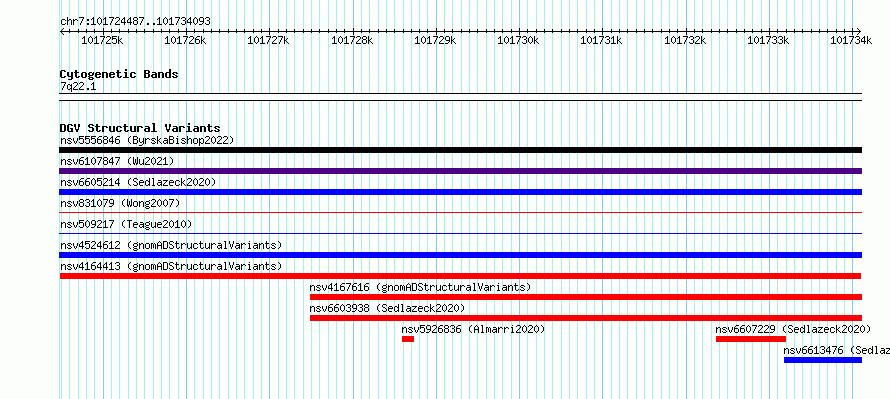Click the thin red nsv831079 line
The width and height of the screenshot is (890, 399).
(x=460, y=212)
